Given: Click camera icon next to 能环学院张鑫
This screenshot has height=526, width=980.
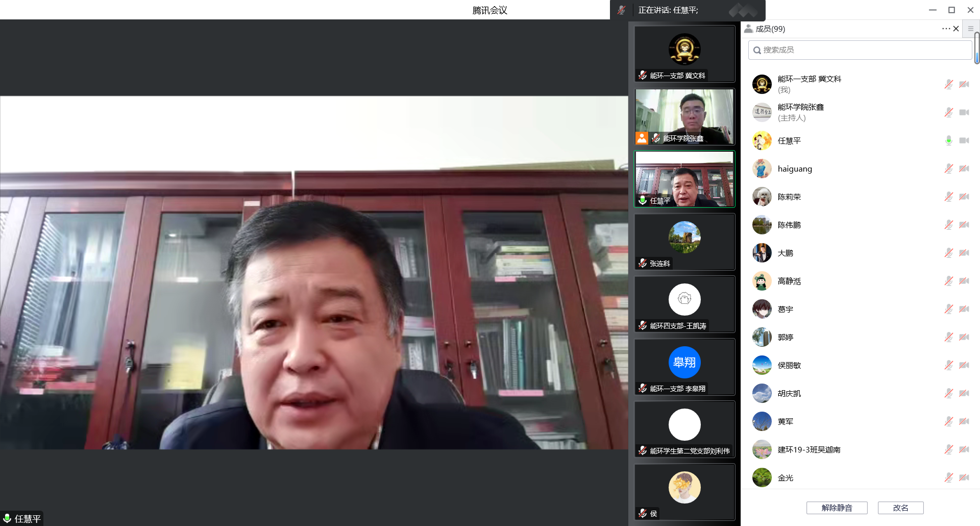Looking at the screenshot, I should (x=964, y=112).
